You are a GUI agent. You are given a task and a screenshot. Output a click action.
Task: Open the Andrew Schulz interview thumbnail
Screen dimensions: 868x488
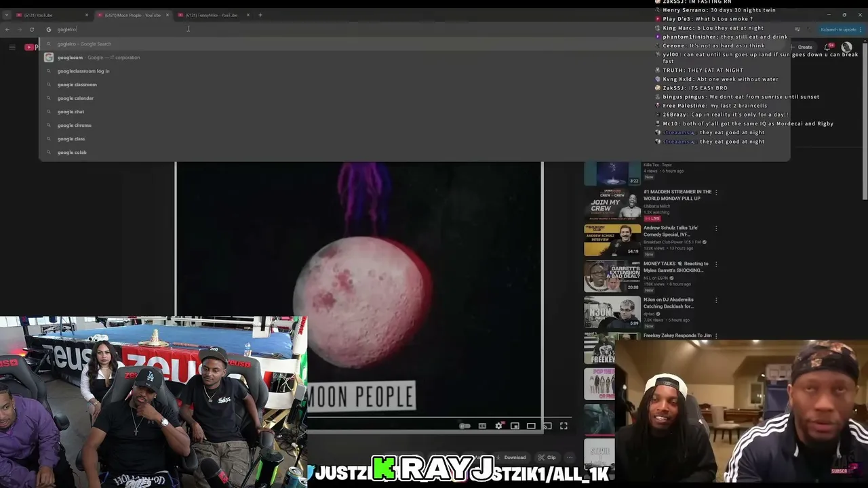click(612, 241)
